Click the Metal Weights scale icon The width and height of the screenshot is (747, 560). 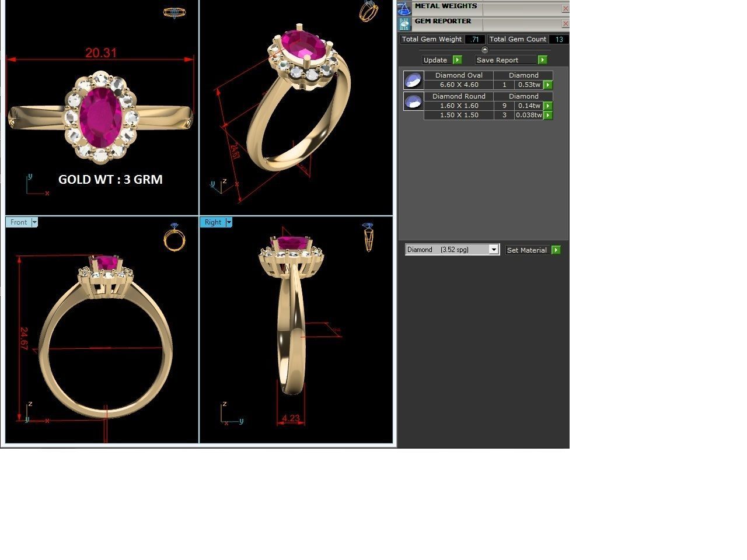[x=404, y=8]
